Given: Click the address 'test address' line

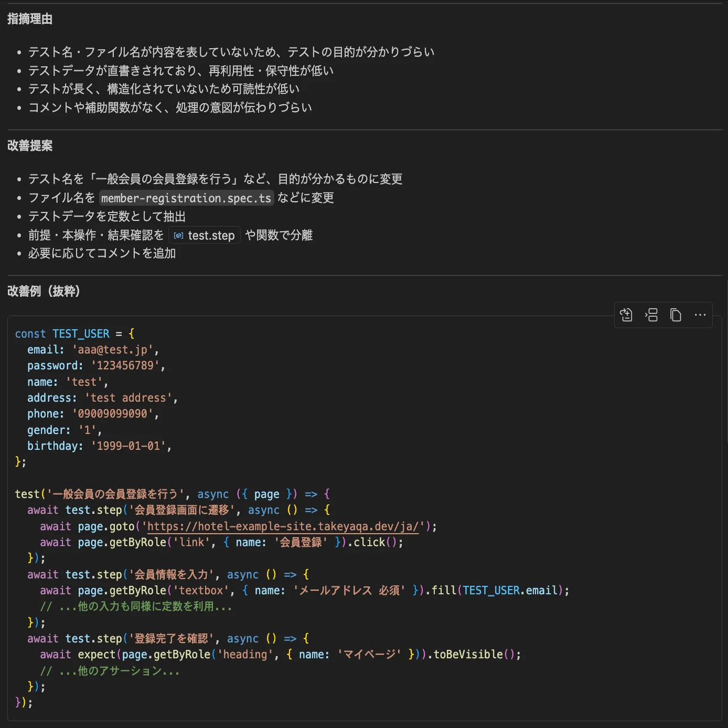Looking at the screenshot, I should (103, 398).
